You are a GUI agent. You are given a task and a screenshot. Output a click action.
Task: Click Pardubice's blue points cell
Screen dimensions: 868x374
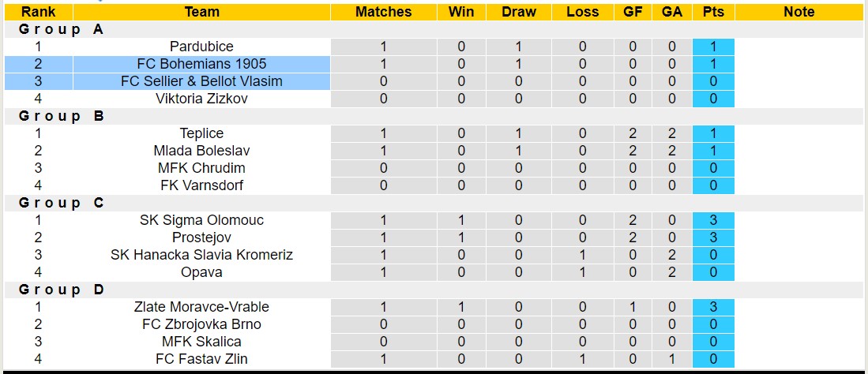(713, 47)
